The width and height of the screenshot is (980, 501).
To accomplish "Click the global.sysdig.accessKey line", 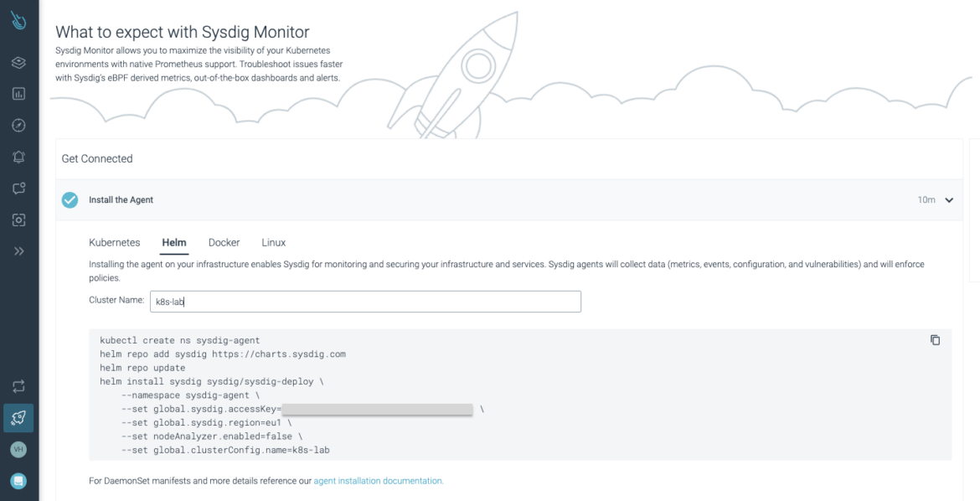I will click(302, 409).
